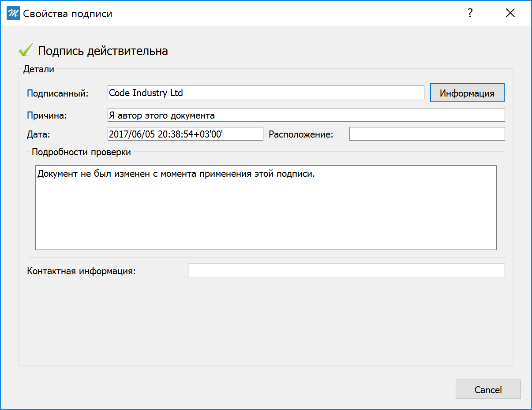Click the Причина field
The image size is (532, 410).
pos(306,115)
